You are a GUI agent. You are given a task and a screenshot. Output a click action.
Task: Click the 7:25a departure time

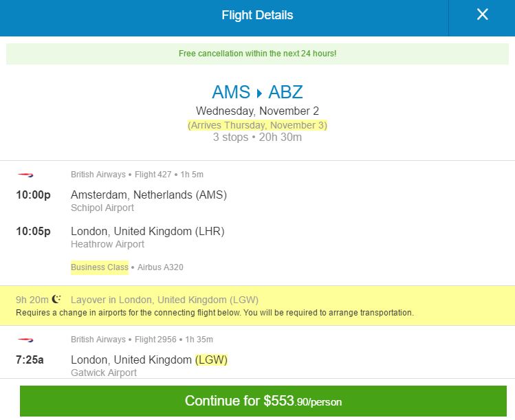pyautogui.click(x=30, y=360)
